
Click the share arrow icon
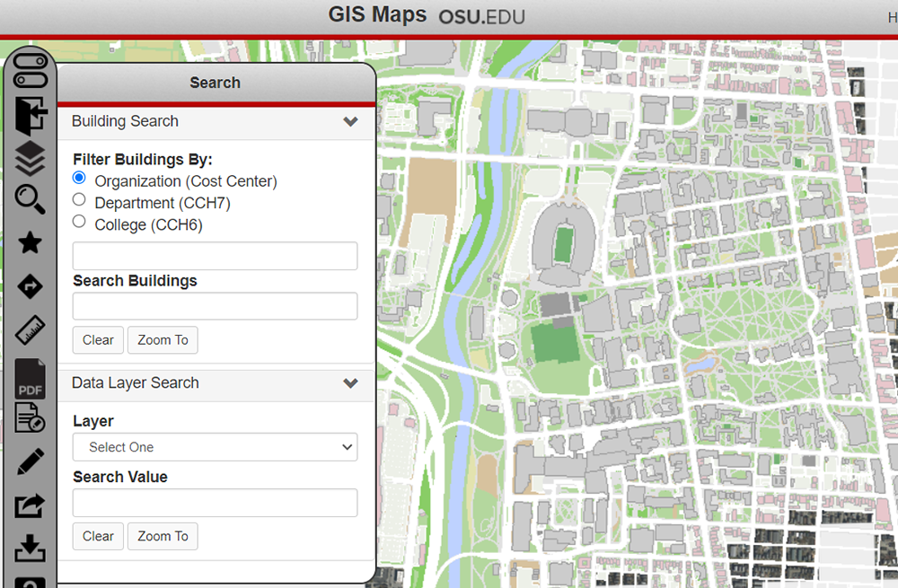click(x=30, y=505)
